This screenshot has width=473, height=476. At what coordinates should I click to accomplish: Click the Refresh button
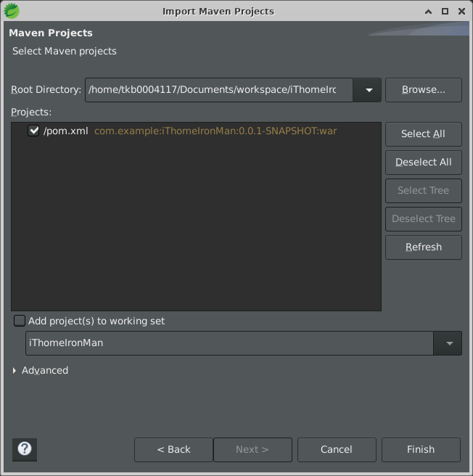pyautogui.click(x=424, y=247)
